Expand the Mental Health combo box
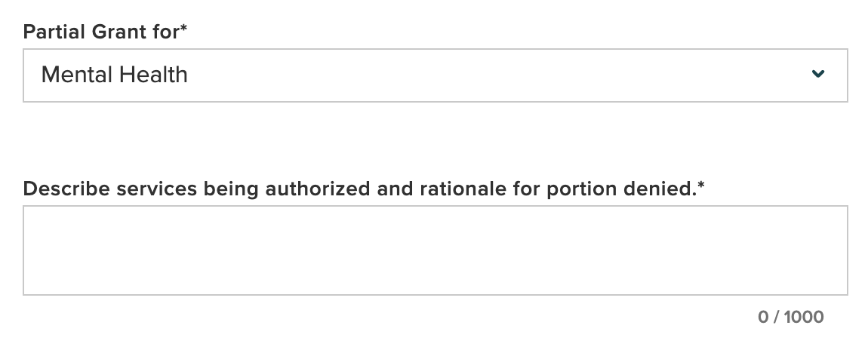Viewport: 868px width, 353px height. pyautogui.click(x=435, y=75)
